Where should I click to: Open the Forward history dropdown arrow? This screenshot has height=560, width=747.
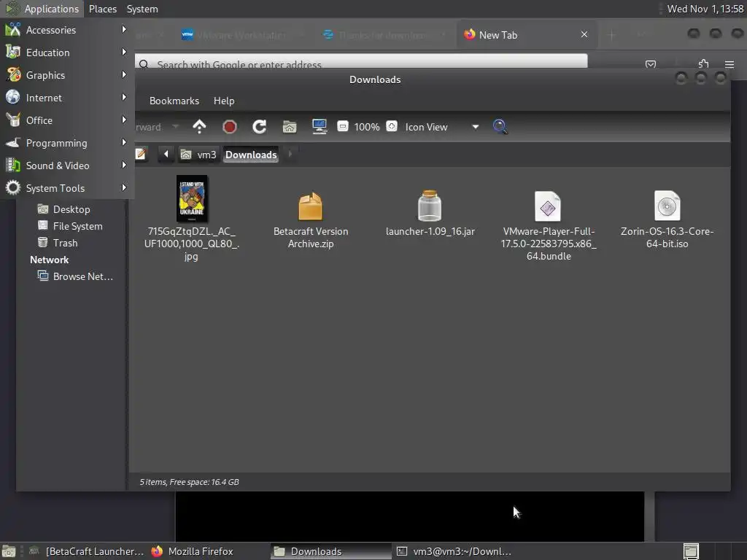coord(175,127)
